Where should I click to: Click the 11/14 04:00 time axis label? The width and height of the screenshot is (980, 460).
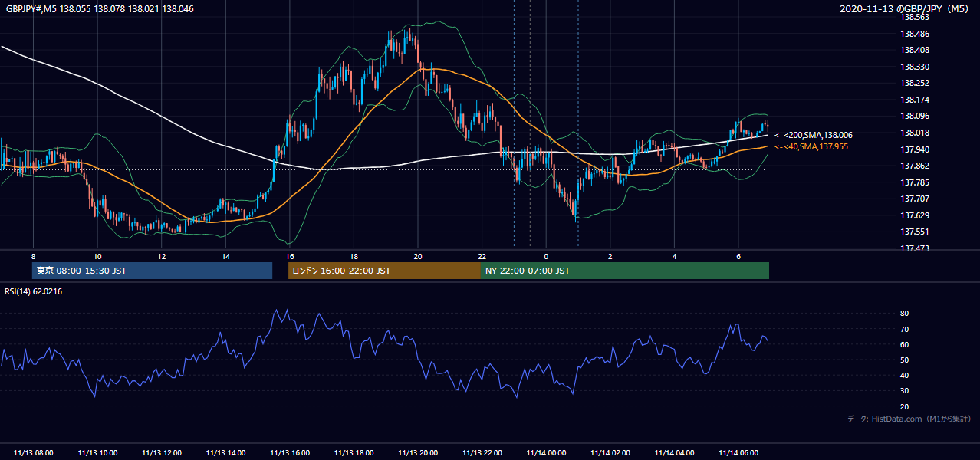[675, 453]
